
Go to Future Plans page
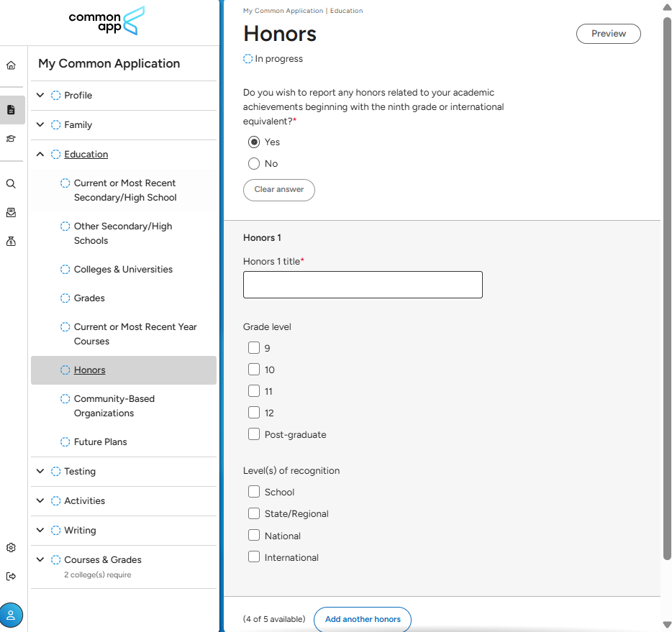(100, 441)
